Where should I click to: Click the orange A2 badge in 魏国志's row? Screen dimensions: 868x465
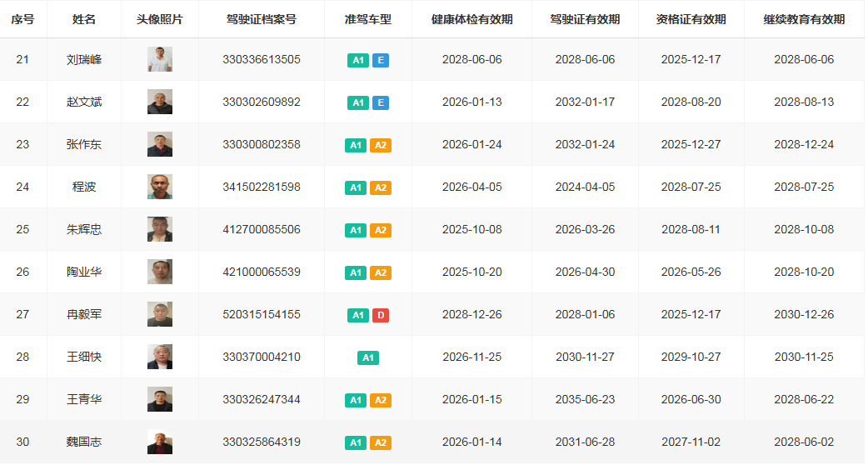tap(380, 442)
